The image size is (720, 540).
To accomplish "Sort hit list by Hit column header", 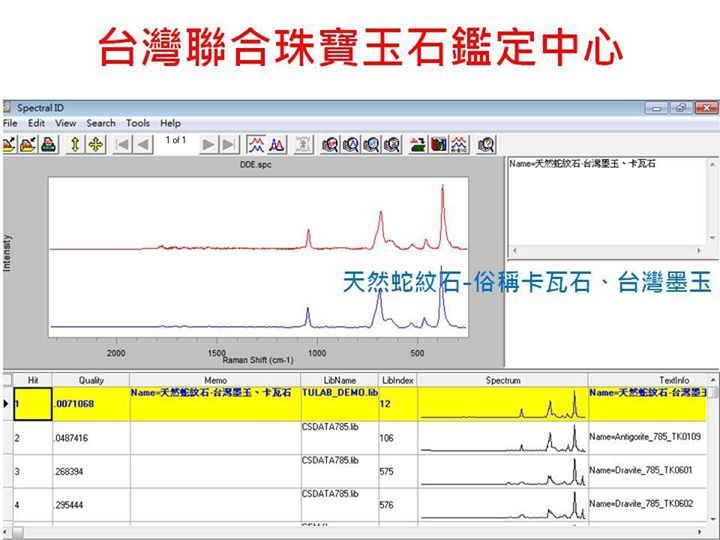I will pyautogui.click(x=33, y=380).
